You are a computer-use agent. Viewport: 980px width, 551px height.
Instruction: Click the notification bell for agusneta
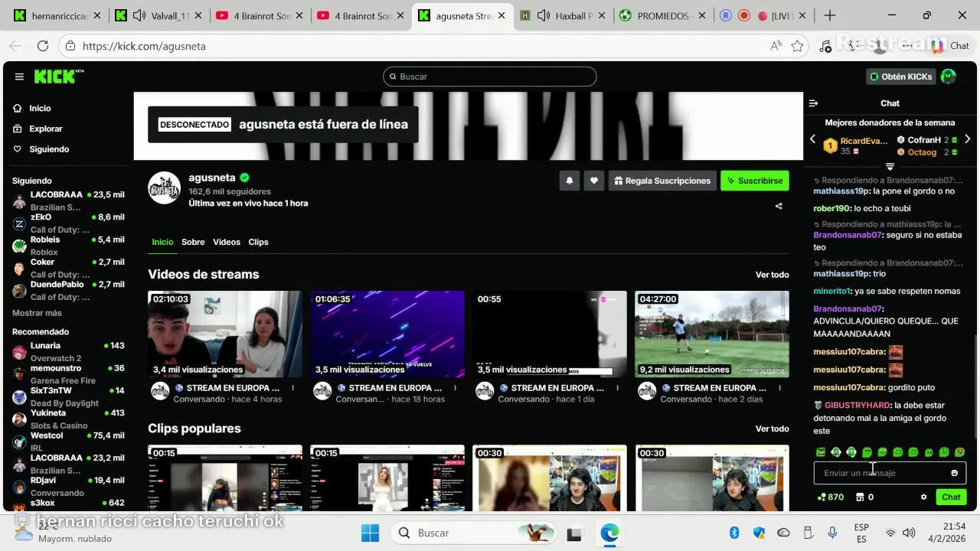[570, 181]
